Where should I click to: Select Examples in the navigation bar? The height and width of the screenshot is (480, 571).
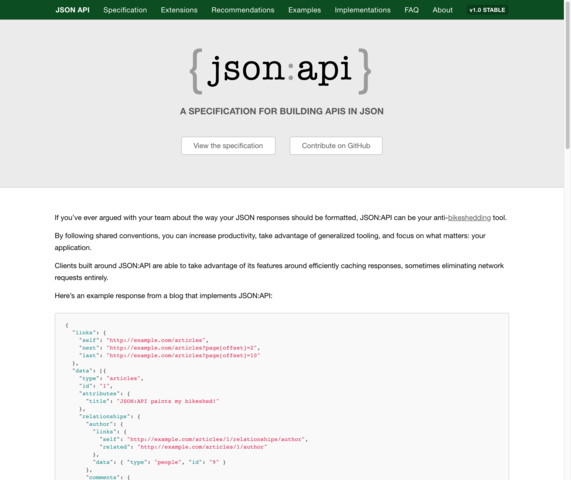point(304,10)
